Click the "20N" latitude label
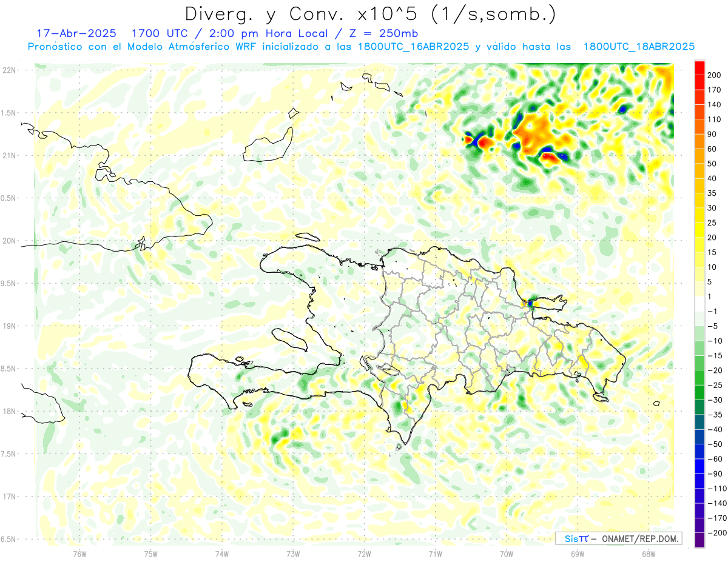This screenshot has height=562, width=728. click(x=10, y=241)
